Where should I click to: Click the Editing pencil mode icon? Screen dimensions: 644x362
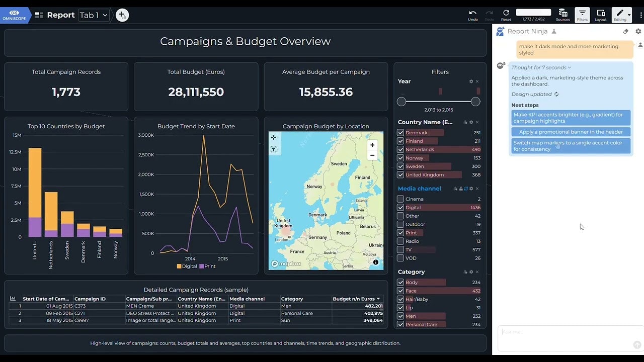pos(620,15)
